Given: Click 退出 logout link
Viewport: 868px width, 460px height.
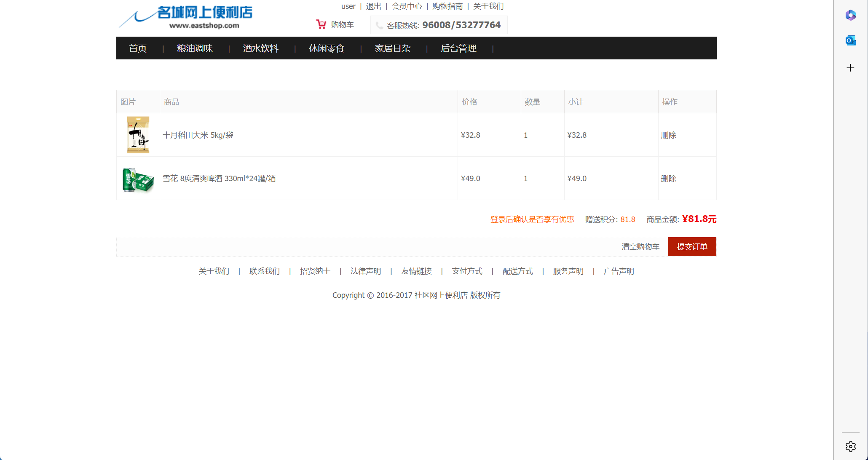Looking at the screenshot, I should coord(373,6).
